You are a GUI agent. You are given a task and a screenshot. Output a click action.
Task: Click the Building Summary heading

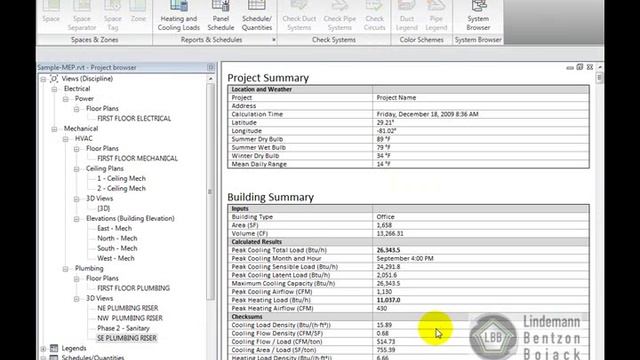click(271, 197)
